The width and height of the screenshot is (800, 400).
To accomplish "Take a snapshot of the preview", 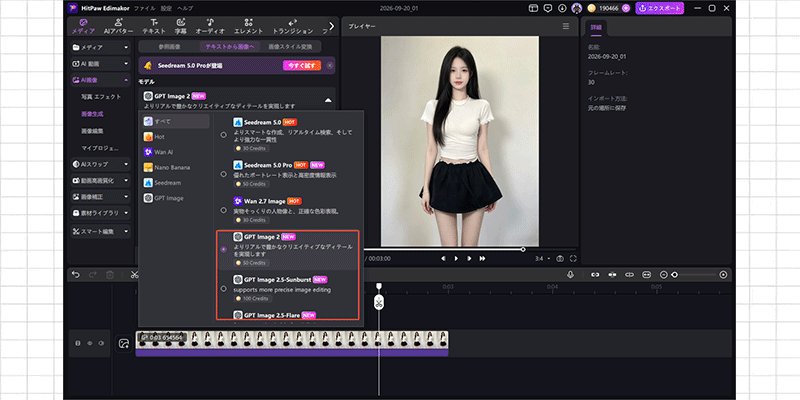I will click(x=560, y=259).
